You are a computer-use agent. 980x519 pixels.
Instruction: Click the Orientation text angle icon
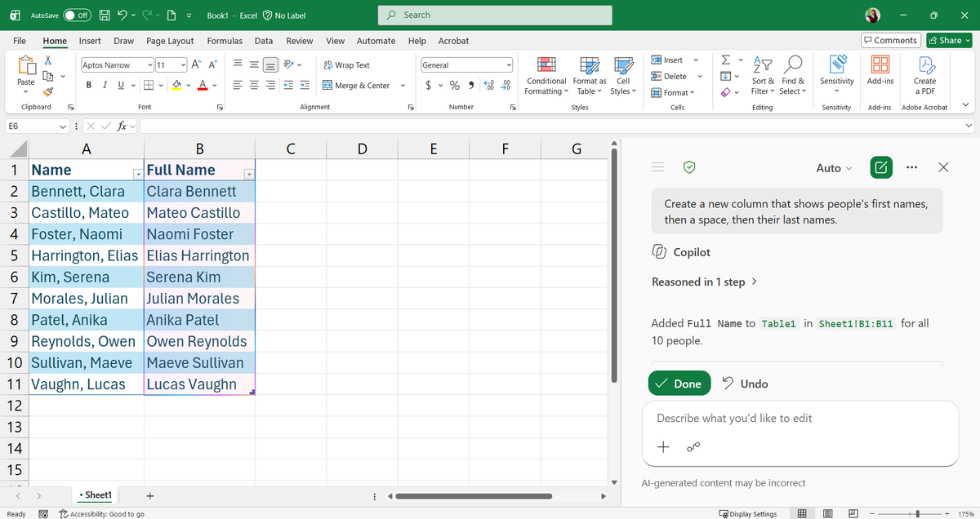290,64
